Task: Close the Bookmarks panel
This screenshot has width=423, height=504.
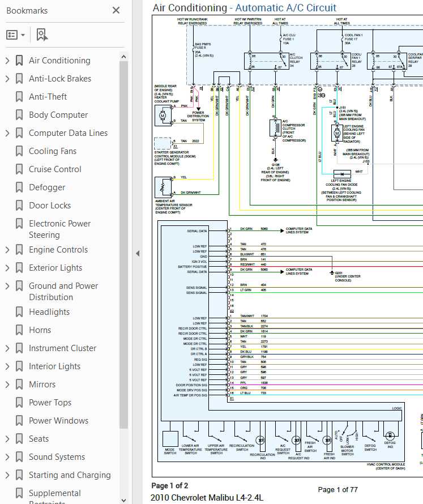Action: click(116, 10)
